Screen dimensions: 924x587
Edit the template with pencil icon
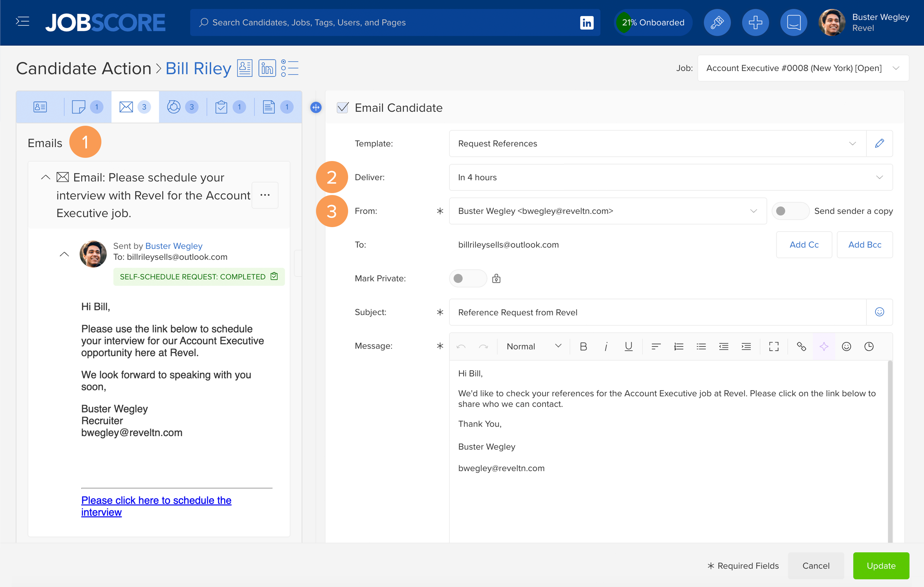pos(879,143)
